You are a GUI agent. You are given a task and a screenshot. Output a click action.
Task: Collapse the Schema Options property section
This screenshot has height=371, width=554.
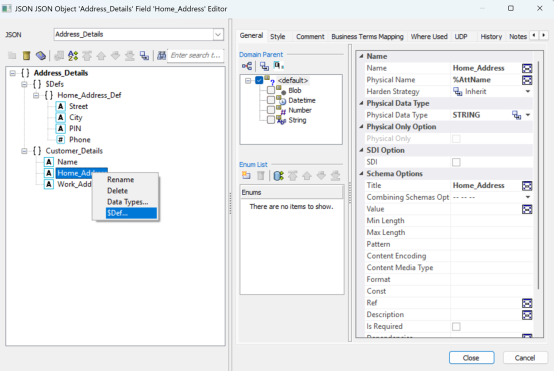[361, 173]
